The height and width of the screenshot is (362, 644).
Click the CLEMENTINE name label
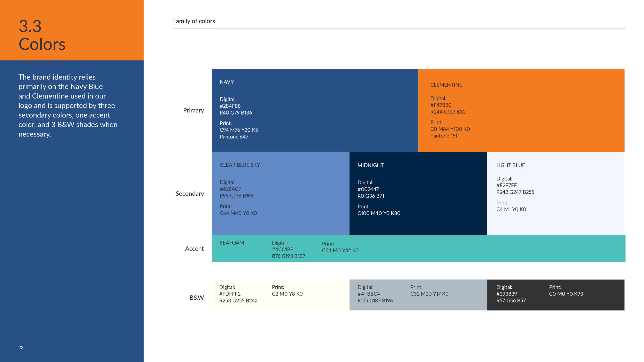tap(446, 85)
